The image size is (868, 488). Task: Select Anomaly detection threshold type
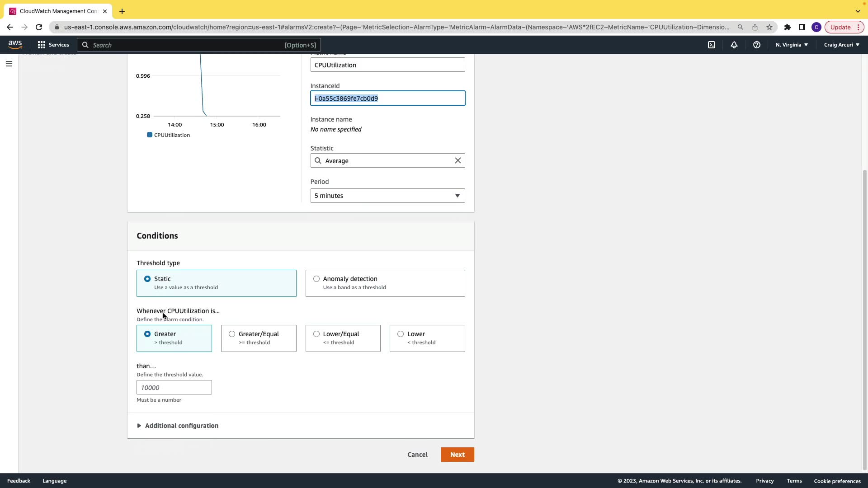point(316,279)
